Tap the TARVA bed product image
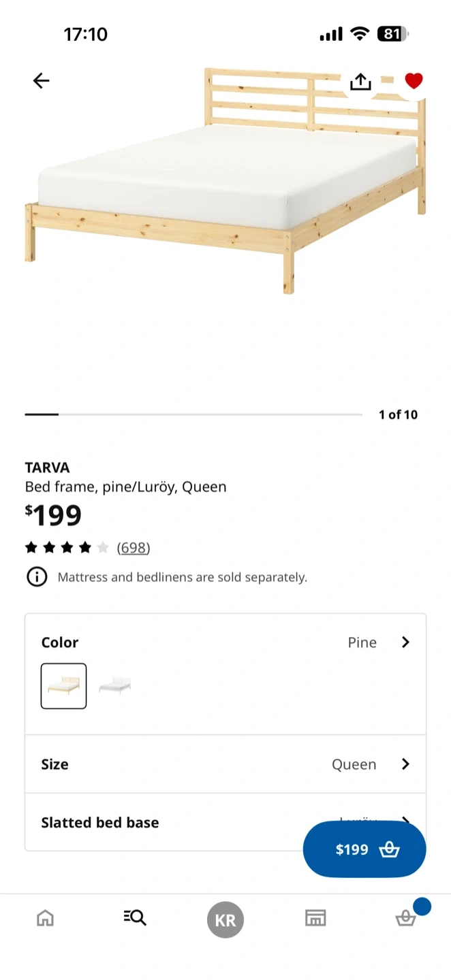Viewport: 451px width, 980px height. coord(225,184)
